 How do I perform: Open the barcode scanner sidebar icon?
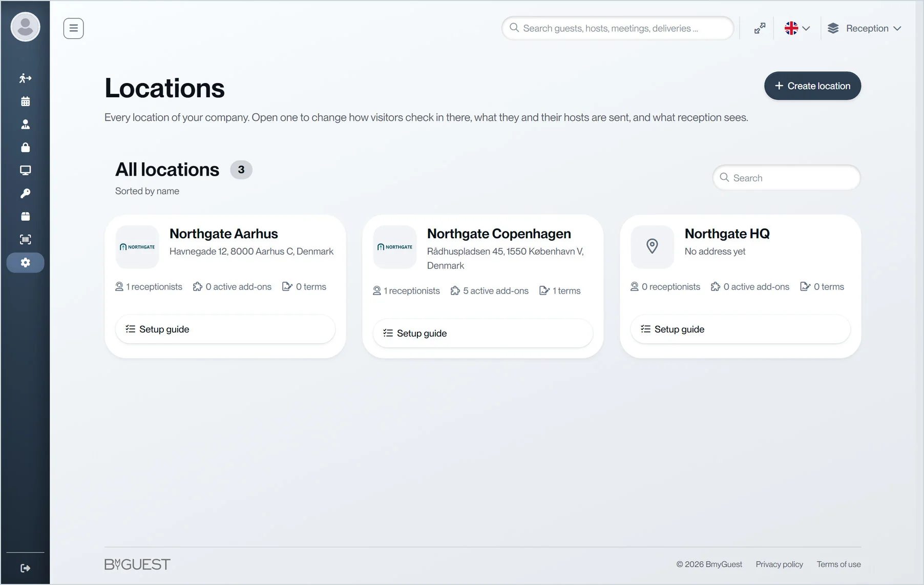point(25,240)
